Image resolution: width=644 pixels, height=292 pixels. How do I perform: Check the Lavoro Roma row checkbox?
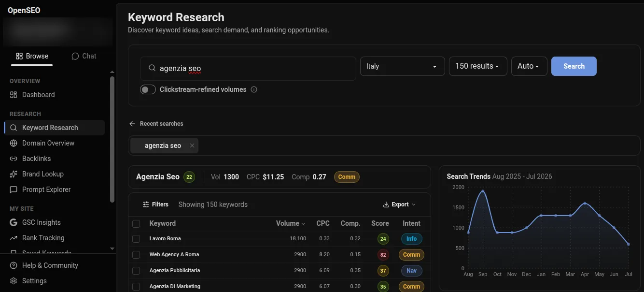pos(136,239)
